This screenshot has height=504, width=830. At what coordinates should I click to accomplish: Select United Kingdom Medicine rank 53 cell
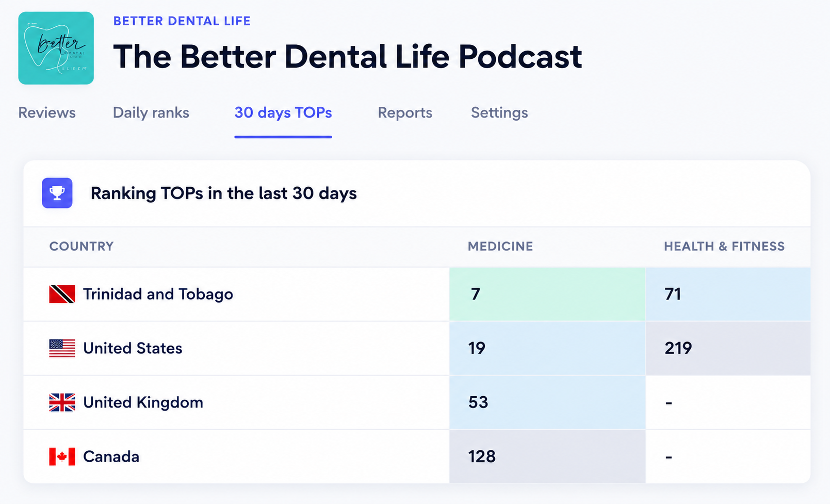[x=547, y=402]
